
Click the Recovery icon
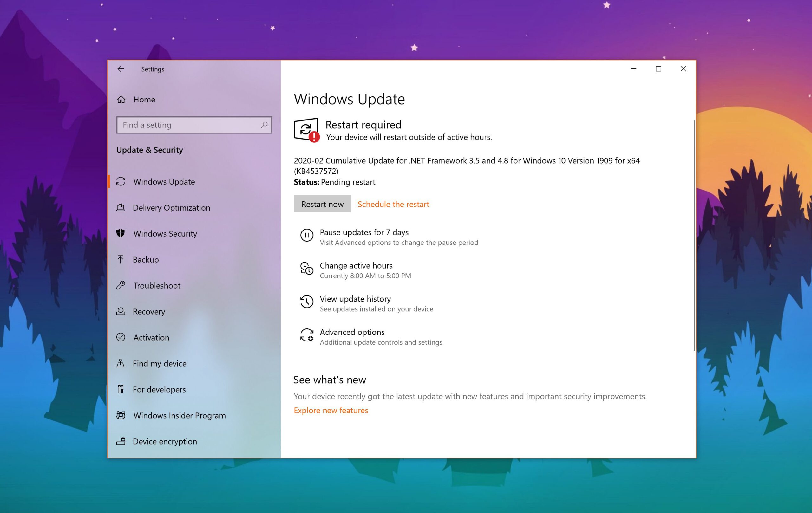[121, 311]
